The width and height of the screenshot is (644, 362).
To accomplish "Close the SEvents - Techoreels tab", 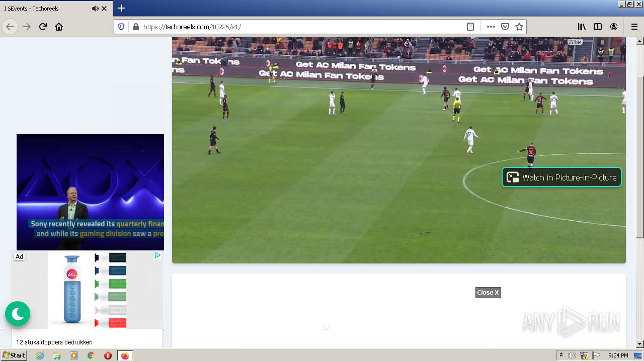I will [104, 9].
